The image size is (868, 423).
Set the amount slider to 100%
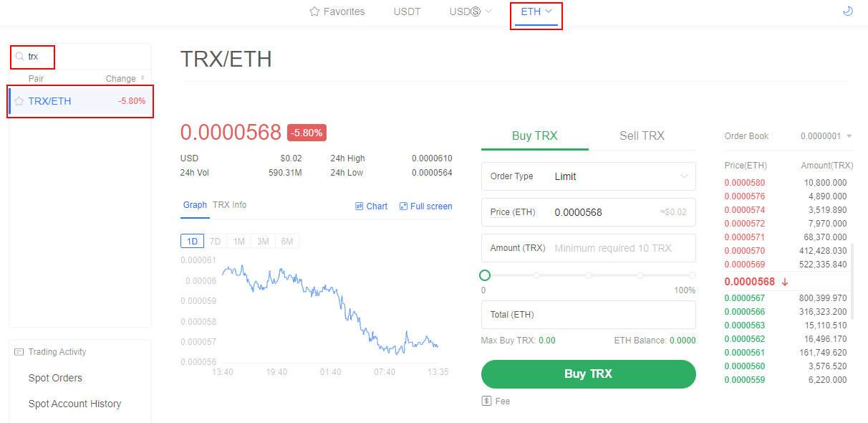point(692,275)
